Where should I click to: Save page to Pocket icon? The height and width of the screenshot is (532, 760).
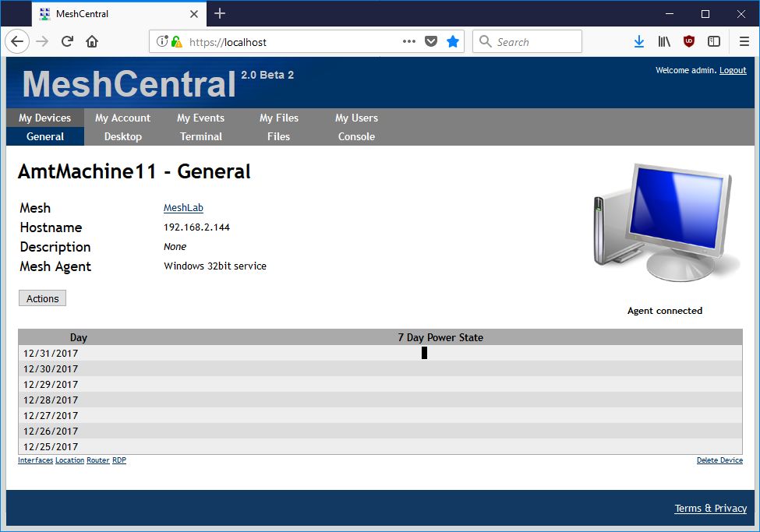point(431,42)
